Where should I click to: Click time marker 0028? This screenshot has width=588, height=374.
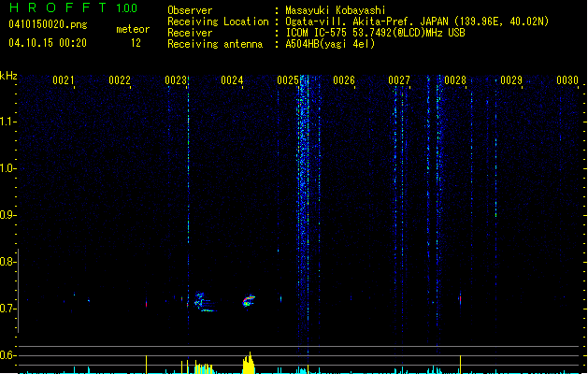(455, 80)
